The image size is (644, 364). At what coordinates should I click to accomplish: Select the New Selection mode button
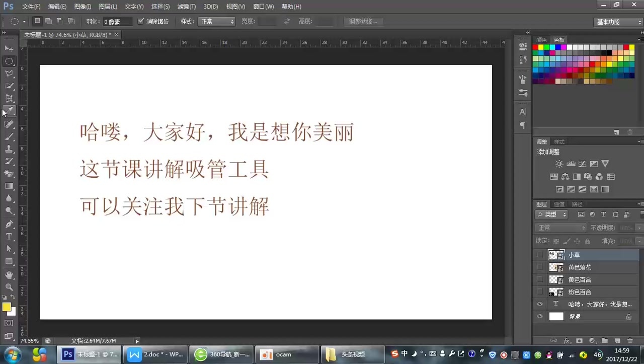[37, 21]
